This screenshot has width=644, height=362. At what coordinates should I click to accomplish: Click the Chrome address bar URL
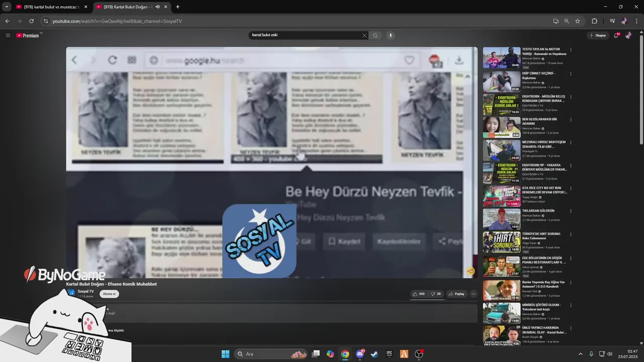[x=117, y=21]
